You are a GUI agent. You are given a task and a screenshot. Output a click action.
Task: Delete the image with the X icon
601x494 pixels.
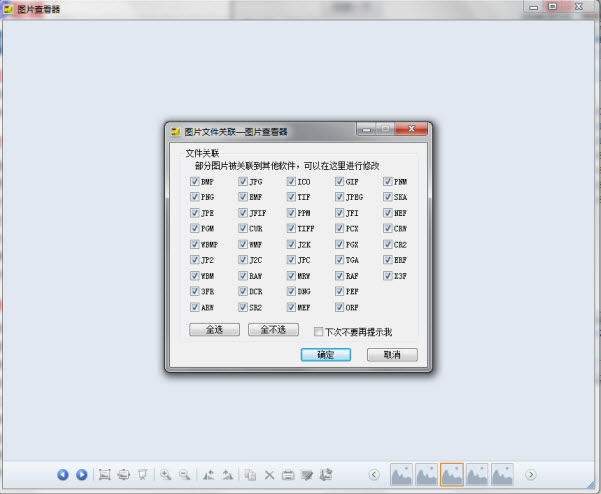point(269,475)
